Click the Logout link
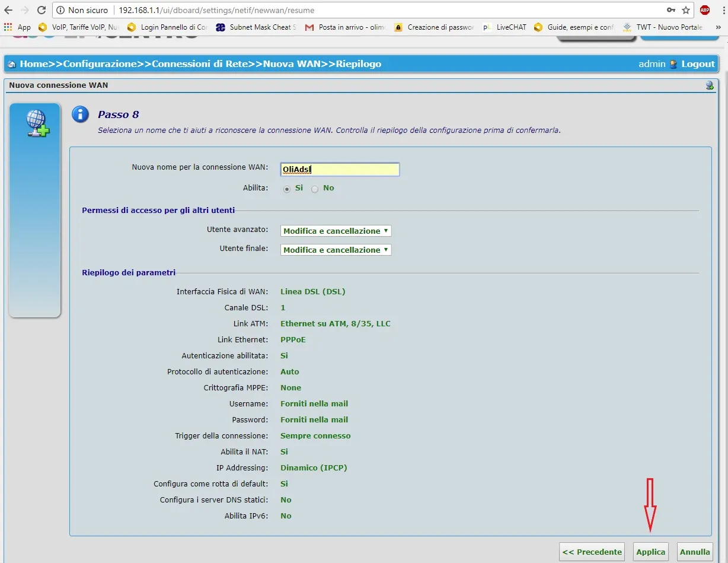The width and height of the screenshot is (728, 563). tap(698, 64)
